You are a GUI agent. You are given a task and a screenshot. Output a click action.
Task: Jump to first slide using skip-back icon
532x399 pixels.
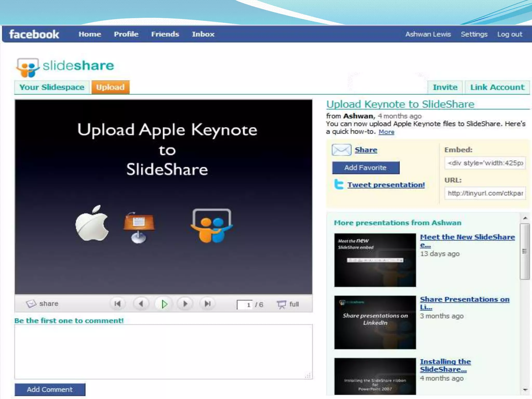pos(117,304)
